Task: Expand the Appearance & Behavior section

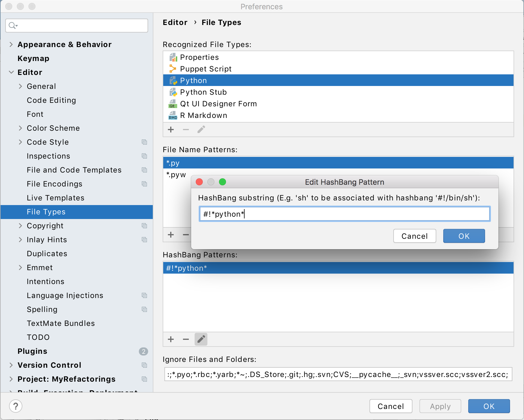Action: 11,44
